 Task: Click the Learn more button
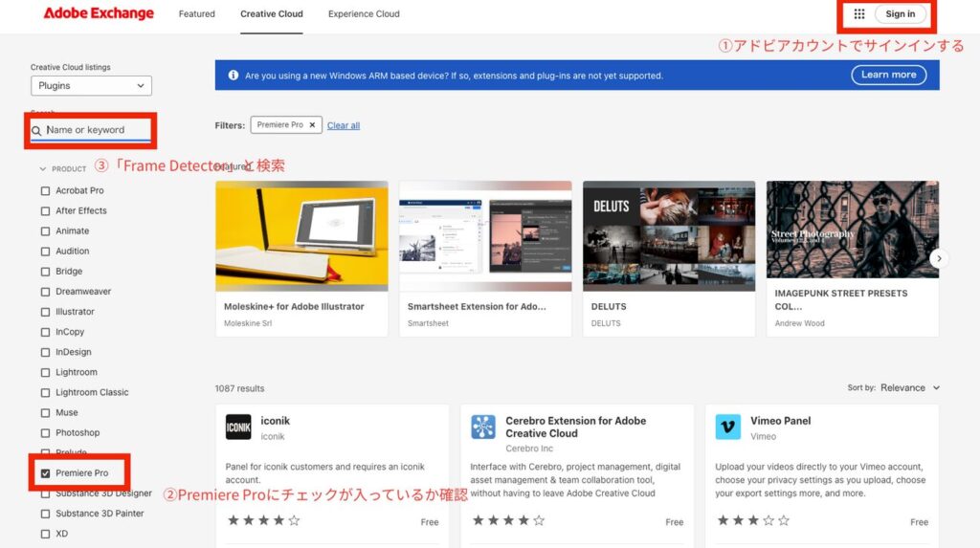click(x=889, y=75)
